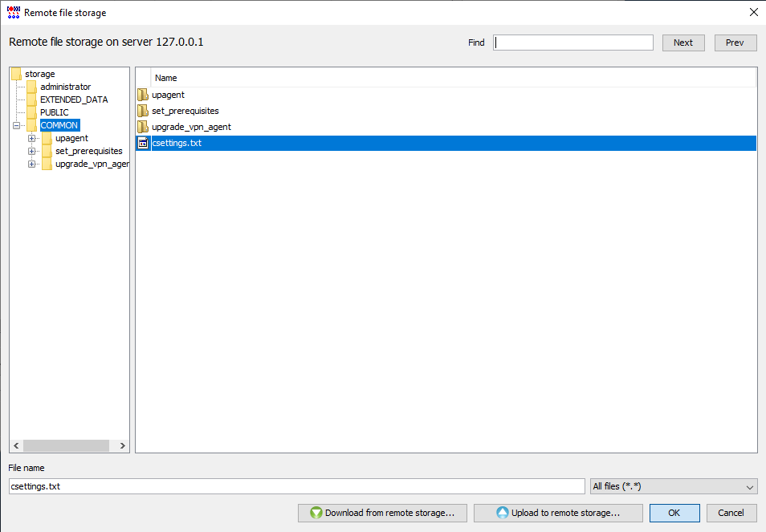The image size is (766, 532).
Task: Select upgrade_vpn_agent label in folder tree
Action: pyautogui.click(x=92, y=164)
